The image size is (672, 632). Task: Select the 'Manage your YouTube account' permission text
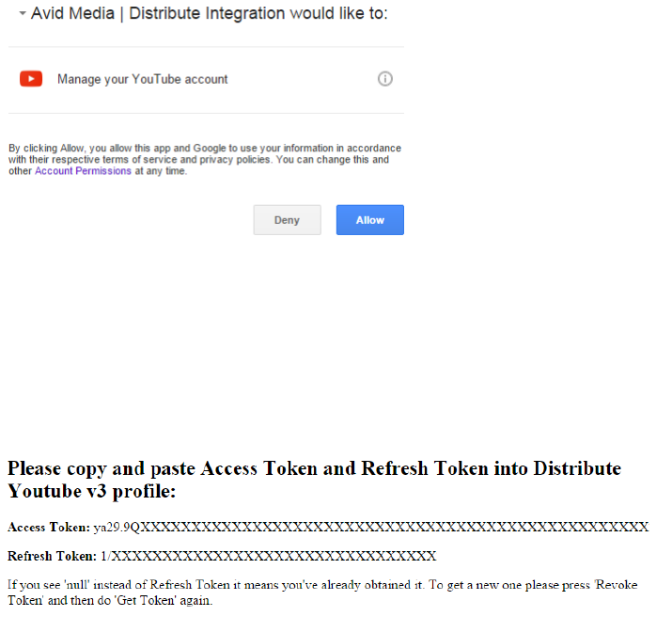[x=143, y=79]
